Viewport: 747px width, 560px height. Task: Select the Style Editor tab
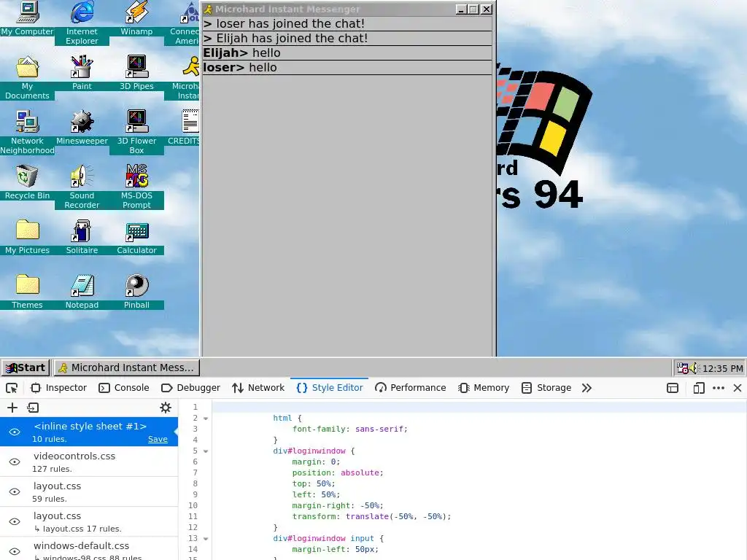[330, 388]
